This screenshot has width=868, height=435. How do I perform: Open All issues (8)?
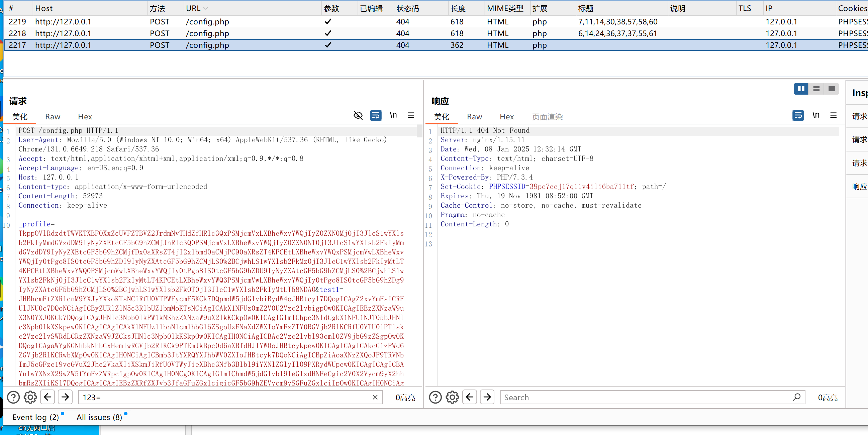click(x=99, y=417)
